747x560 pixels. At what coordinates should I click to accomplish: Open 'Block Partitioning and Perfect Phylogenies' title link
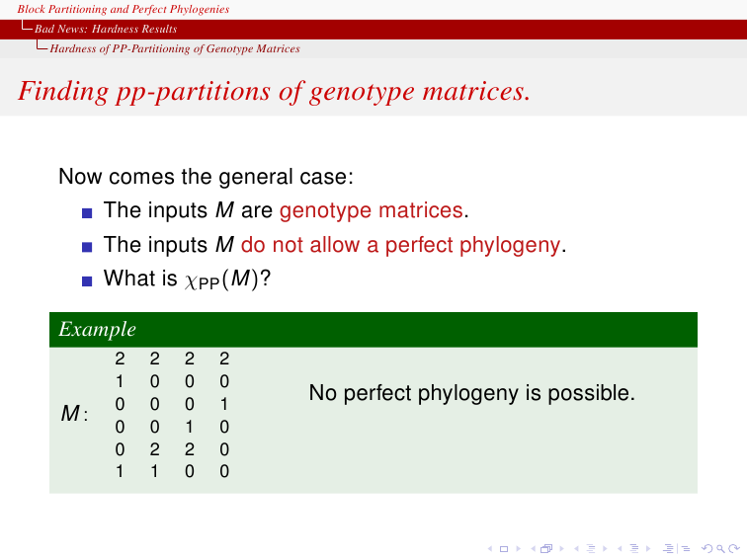[124, 9]
